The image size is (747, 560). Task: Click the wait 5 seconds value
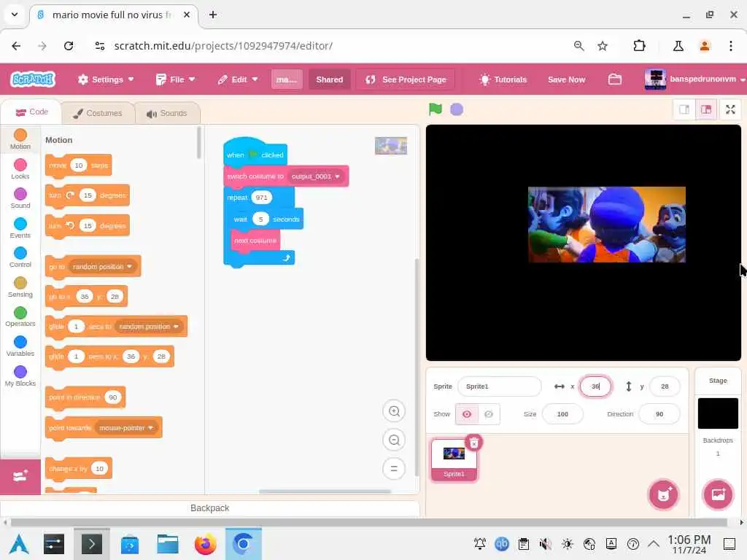[x=260, y=219]
